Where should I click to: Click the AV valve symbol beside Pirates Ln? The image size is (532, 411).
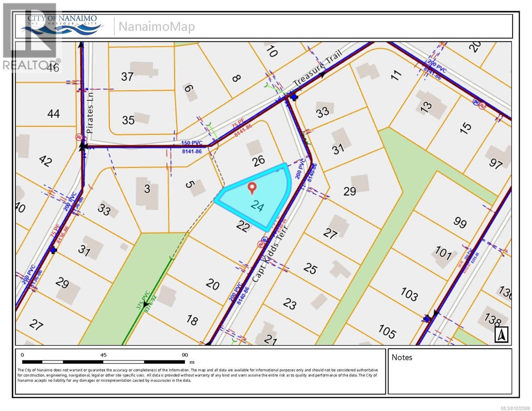(78, 137)
